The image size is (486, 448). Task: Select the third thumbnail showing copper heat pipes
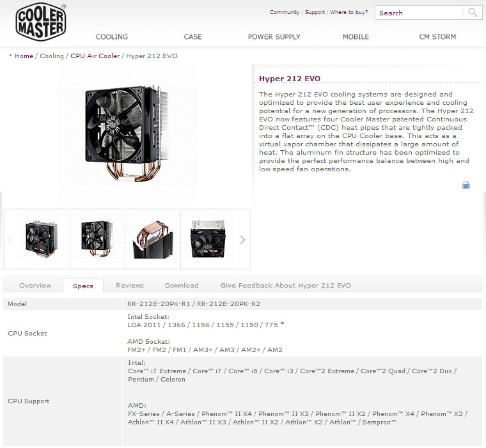tap(153, 239)
